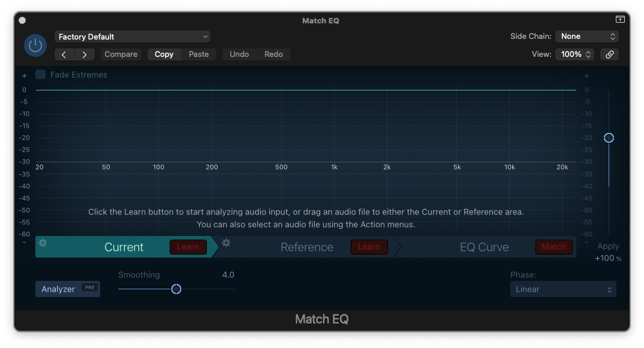Enable the Fade Extremes checkbox
The image size is (644, 348).
pyautogui.click(x=40, y=74)
